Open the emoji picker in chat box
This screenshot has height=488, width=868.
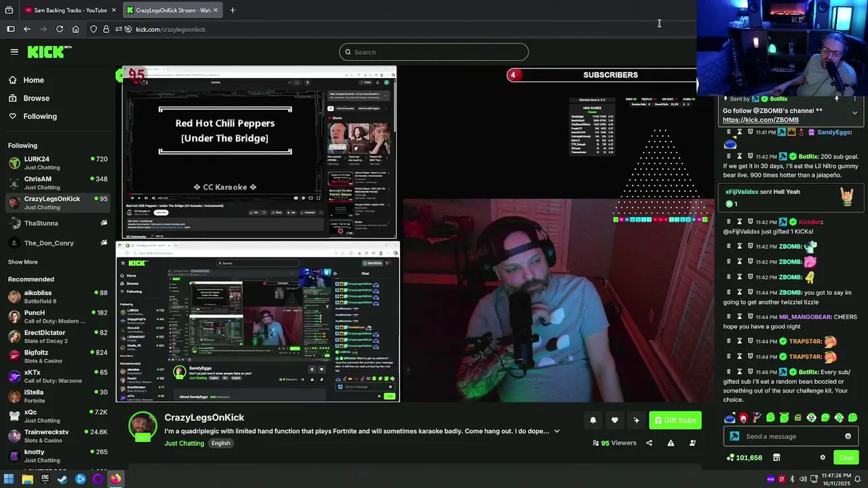coord(848,436)
